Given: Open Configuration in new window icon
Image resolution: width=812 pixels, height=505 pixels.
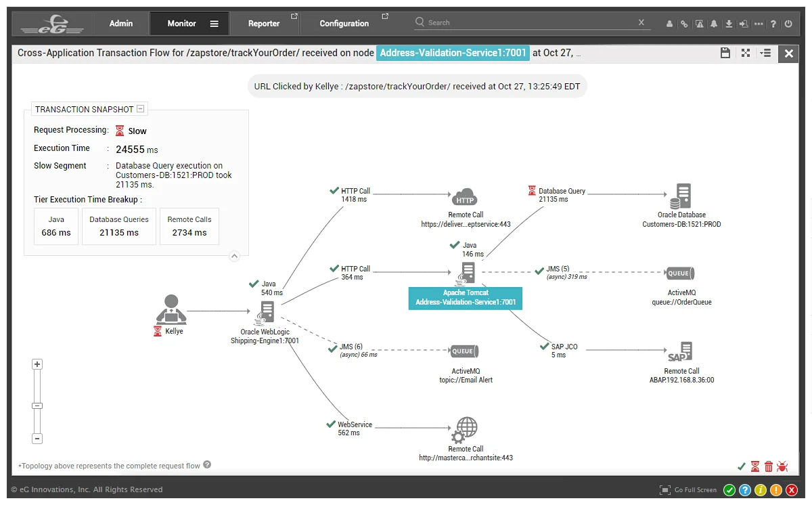Looking at the screenshot, I should 385,16.
